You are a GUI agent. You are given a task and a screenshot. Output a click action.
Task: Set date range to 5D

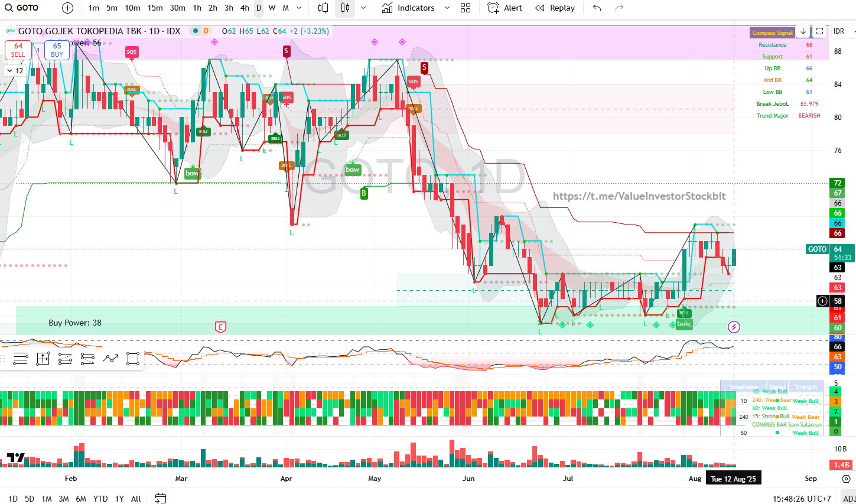pyautogui.click(x=30, y=499)
